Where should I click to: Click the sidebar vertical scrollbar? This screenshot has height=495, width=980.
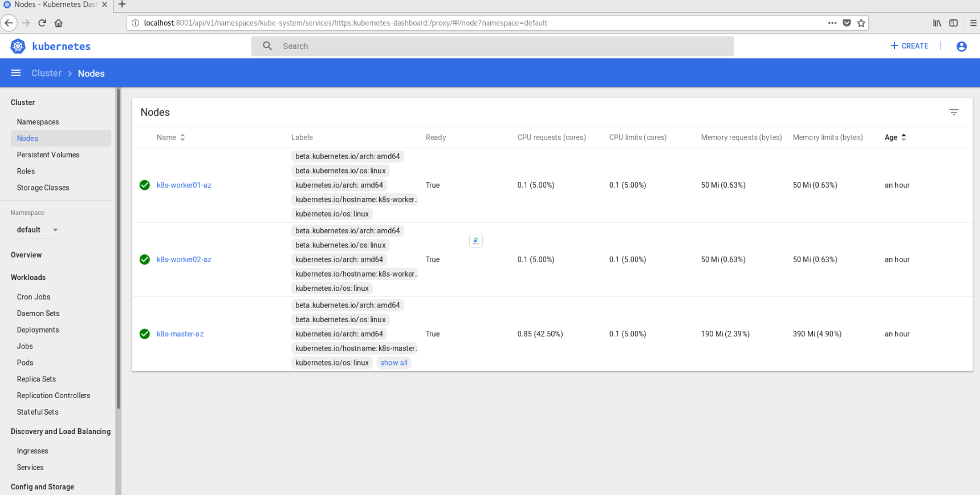(119, 249)
